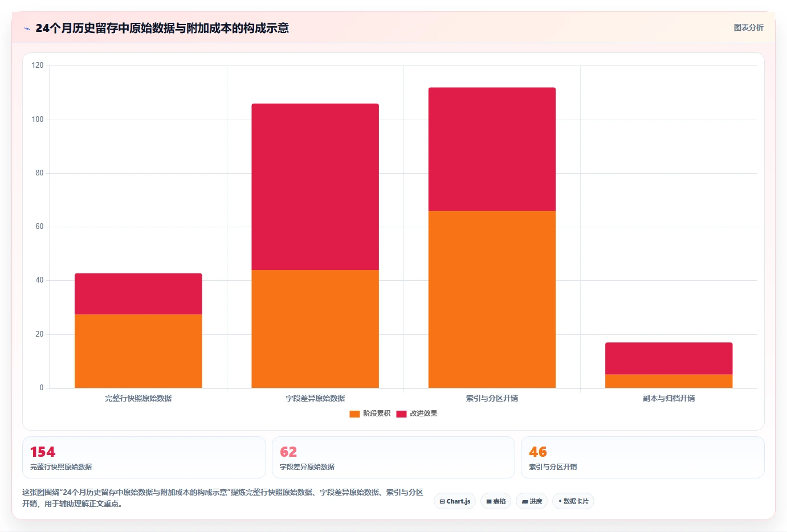
Task: Select the 154 完整行快照原始数据 stat card
Action: point(144,457)
